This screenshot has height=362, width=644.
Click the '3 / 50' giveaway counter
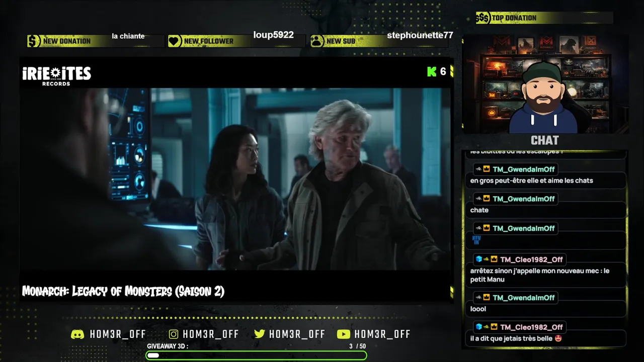358,346
